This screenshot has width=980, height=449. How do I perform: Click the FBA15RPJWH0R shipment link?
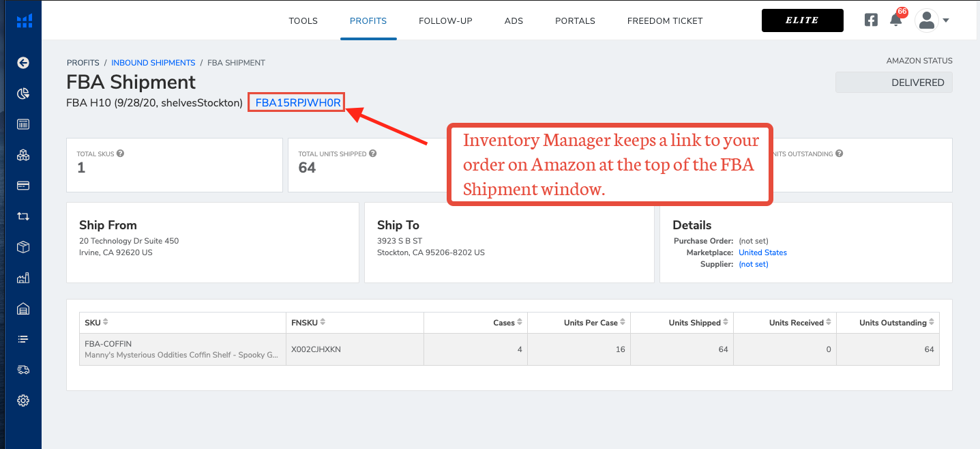[x=297, y=103]
